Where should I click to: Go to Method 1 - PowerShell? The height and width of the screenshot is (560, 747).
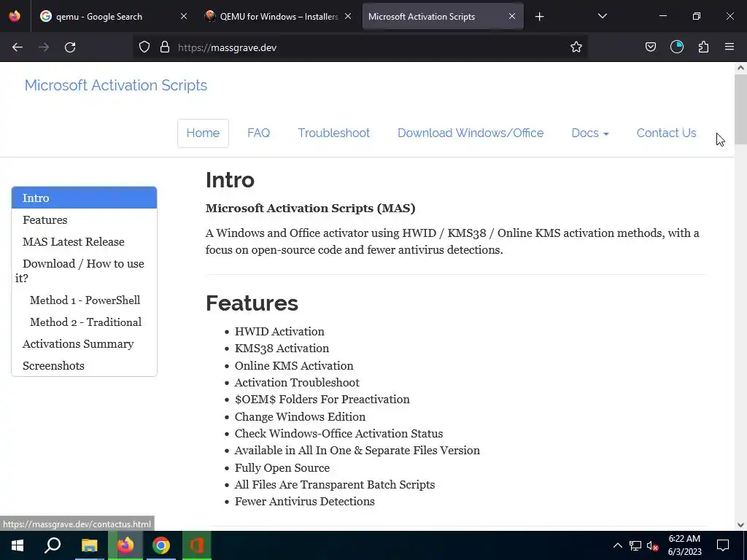tap(85, 300)
